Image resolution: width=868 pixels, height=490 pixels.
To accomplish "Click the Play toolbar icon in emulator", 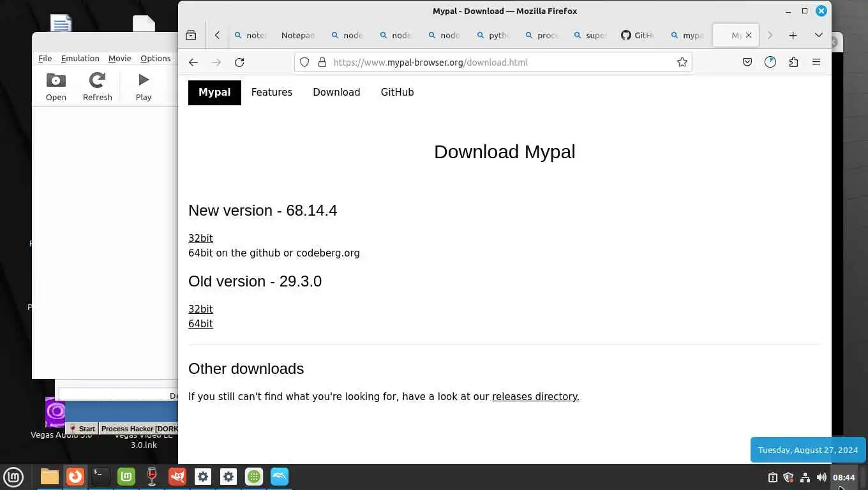I will tap(144, 87).
